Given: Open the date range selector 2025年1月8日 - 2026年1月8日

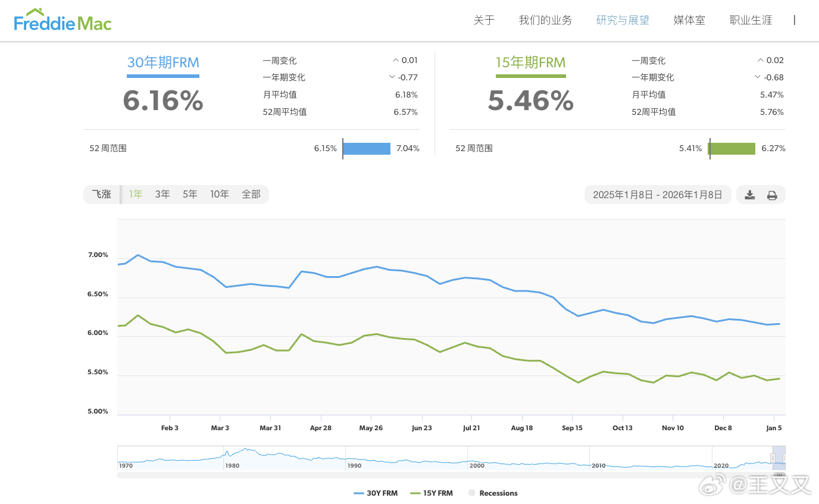Looking at the screenshot, I should [657, 194].
